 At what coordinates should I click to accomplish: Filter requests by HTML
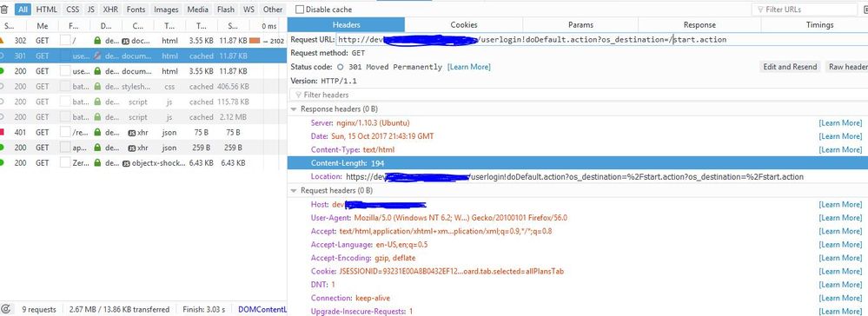click(x=47, y=10)
